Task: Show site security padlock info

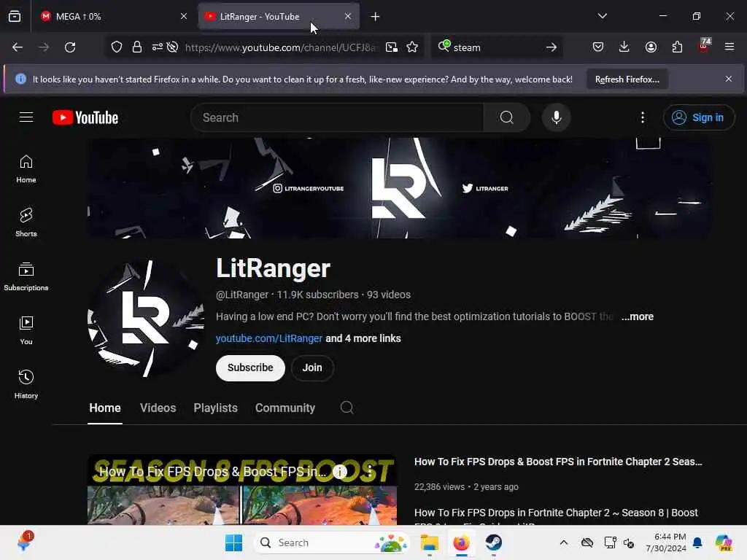Action: 137,47
